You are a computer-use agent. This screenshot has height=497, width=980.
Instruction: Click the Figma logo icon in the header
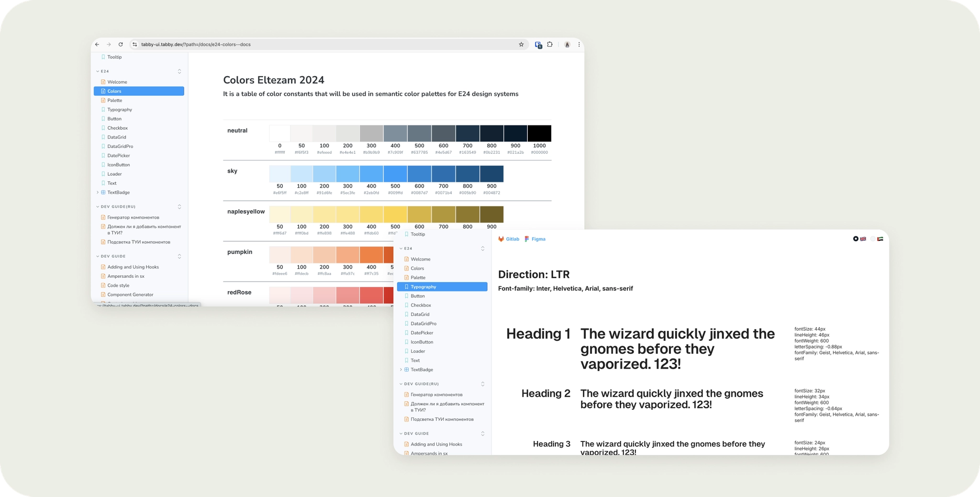point(526,238)
